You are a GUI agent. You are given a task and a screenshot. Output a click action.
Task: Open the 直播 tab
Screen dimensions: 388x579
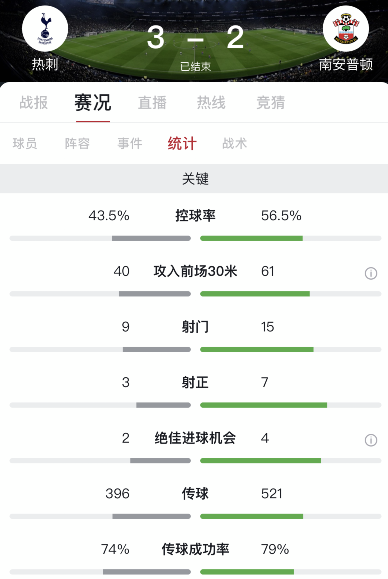[x=152, y=102]
